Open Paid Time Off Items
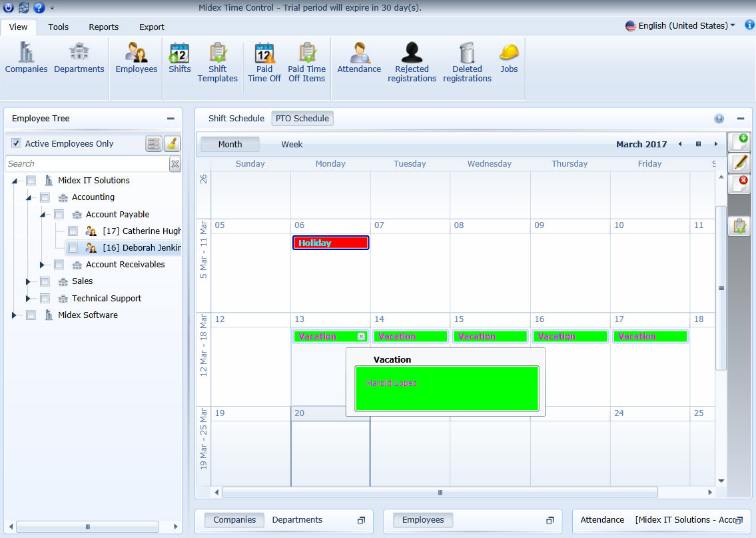Screen dimensions: 756x538 [x=306, y=61]
